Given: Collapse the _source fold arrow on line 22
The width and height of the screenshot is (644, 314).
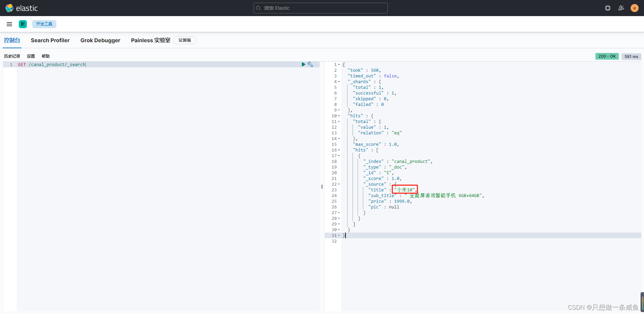Looking at the screenshot, I should tap(339, 184).
